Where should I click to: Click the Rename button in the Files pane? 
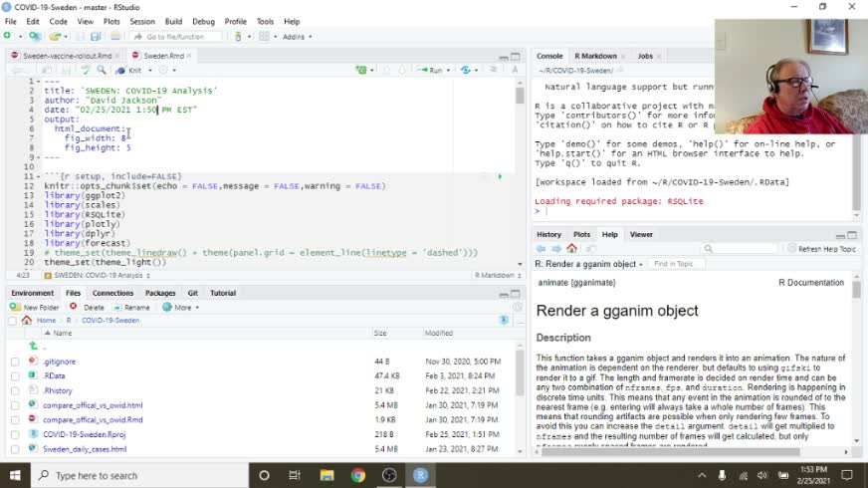(131, 308)
